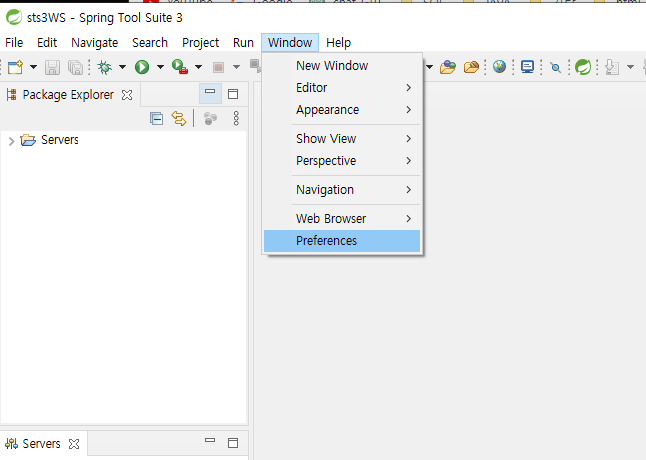Click the Spring Tool Suite title icon
The width and height of the screenshot is (646, 460).
point(14,17)
